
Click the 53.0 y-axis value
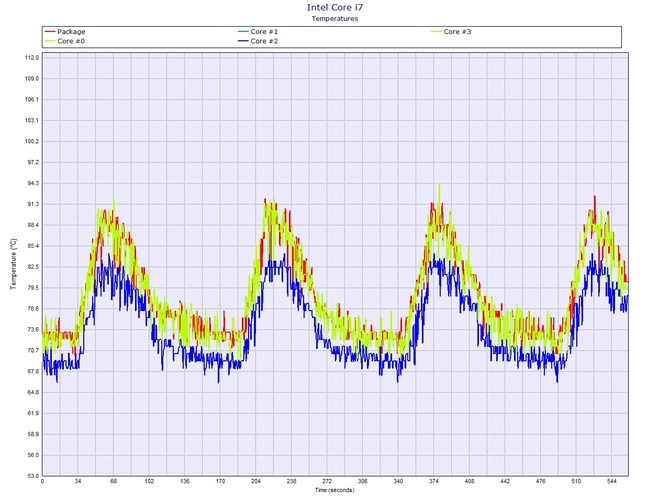(x=32, y=476)
